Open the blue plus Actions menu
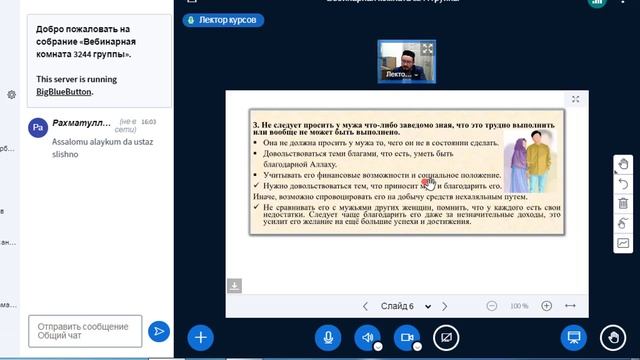The height and width of the screenshot is (360, 640). click(x=200, y=338)
